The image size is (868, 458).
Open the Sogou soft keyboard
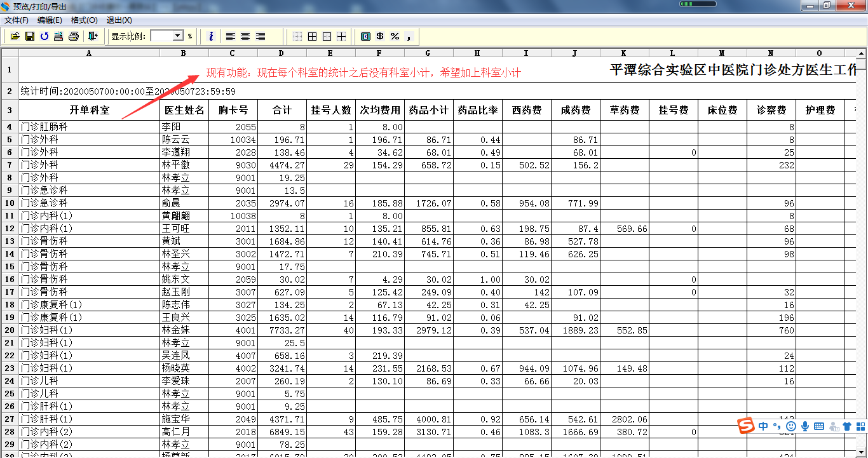(819, 426)
